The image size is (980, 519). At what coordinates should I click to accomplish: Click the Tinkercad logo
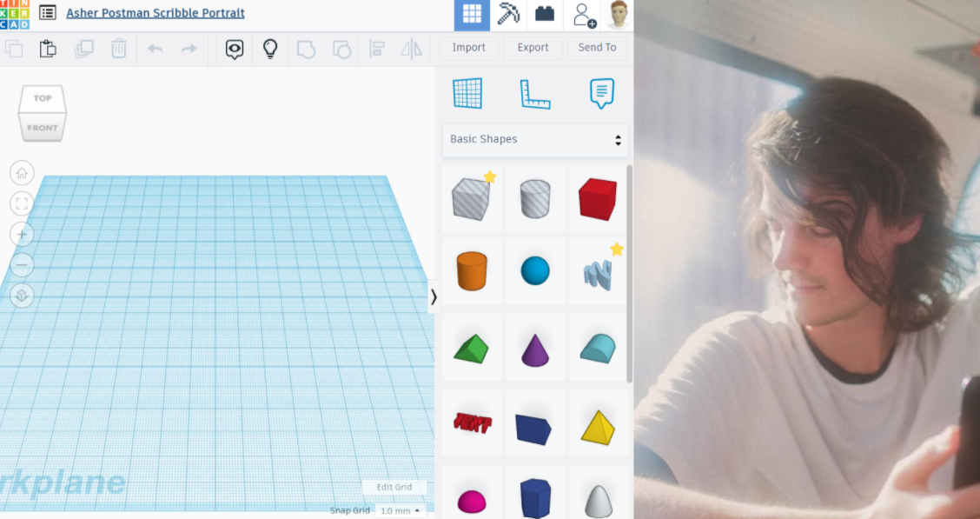[14, 15]
